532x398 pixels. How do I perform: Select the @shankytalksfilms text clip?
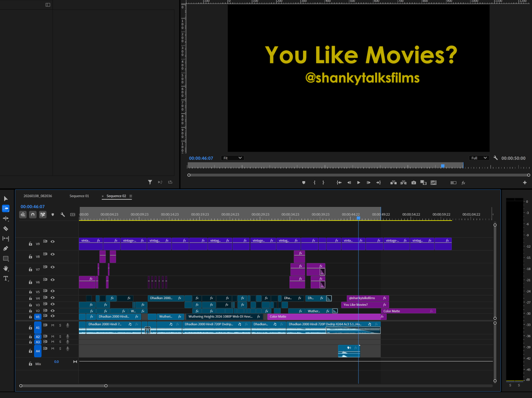(368, 298)
